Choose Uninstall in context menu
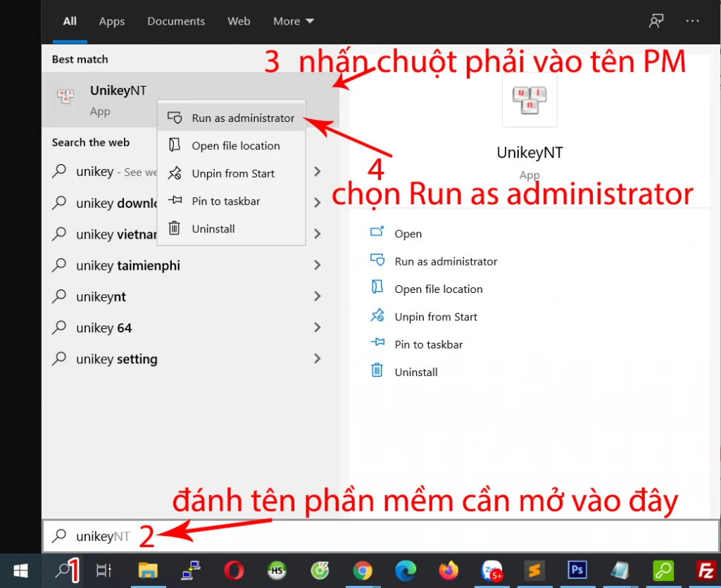The image size is (721, 588). [x=231, y=228]
